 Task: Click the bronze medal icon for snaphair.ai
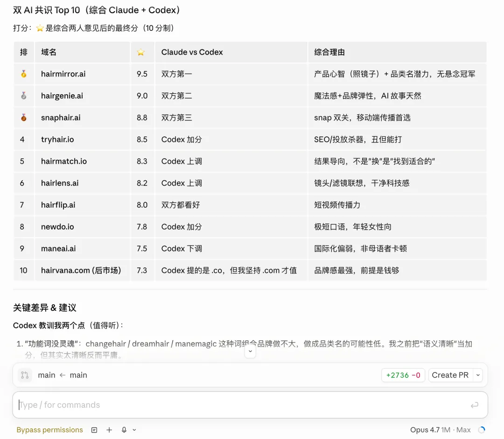pyautogui.click(x=24, y=118)
